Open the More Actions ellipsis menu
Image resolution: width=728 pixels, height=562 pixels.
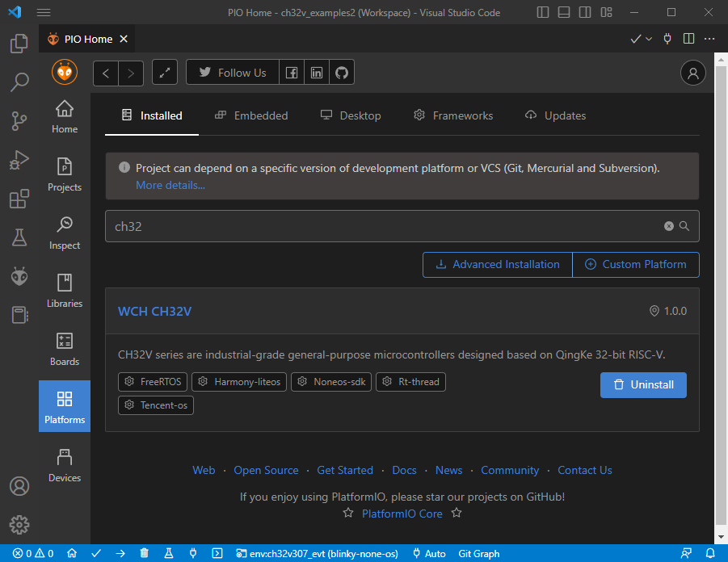pyautogui.click(x=709, y=39)
